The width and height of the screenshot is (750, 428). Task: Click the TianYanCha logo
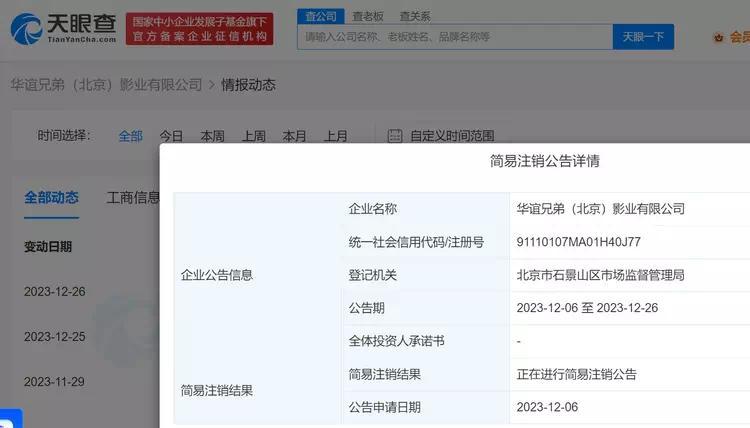(63, 28)
